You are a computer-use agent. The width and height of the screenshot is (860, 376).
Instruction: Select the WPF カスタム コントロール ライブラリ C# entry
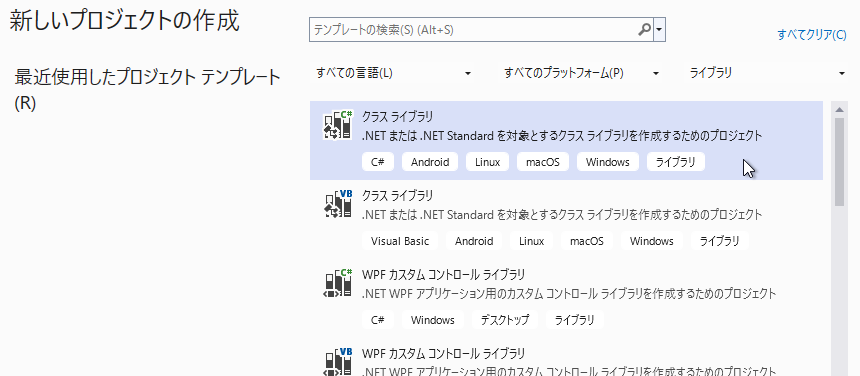(567, 296)
